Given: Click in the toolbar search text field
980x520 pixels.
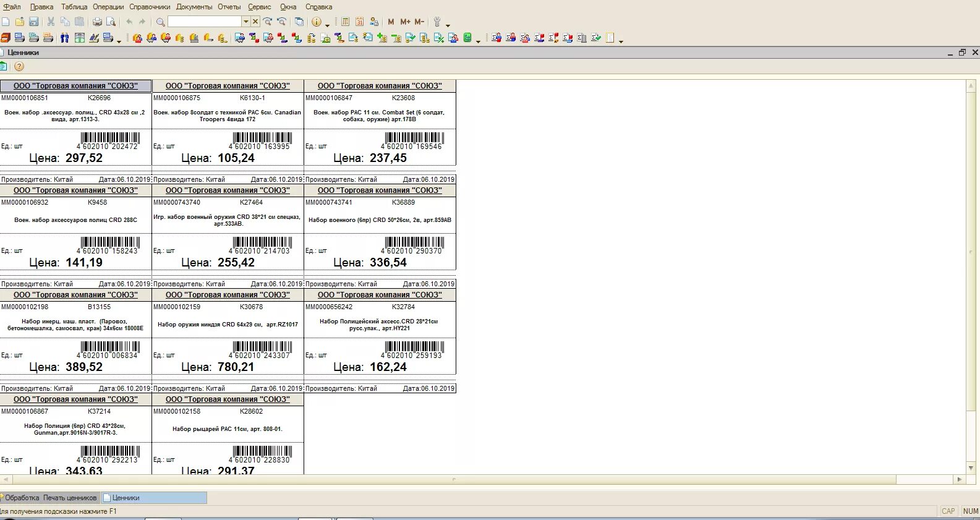Looking at the screenshot, I should [205, 22].
